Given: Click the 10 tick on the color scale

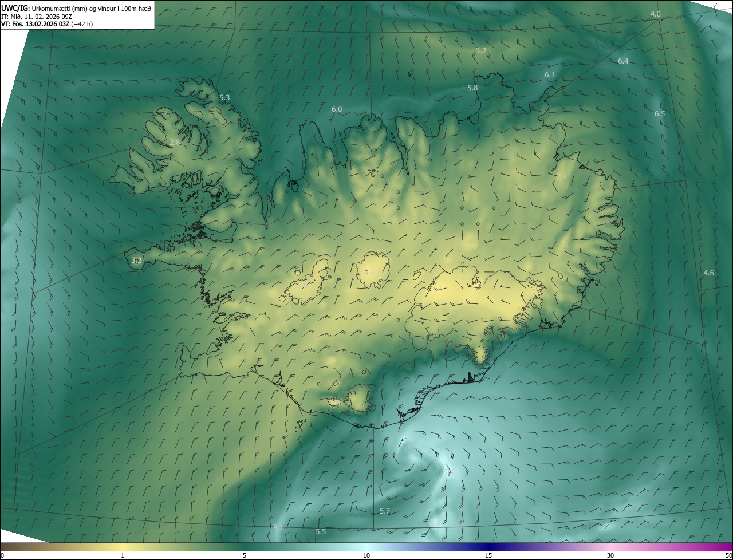Looking at the screenshot, I should pyautogui.click(x=366, y=555).
